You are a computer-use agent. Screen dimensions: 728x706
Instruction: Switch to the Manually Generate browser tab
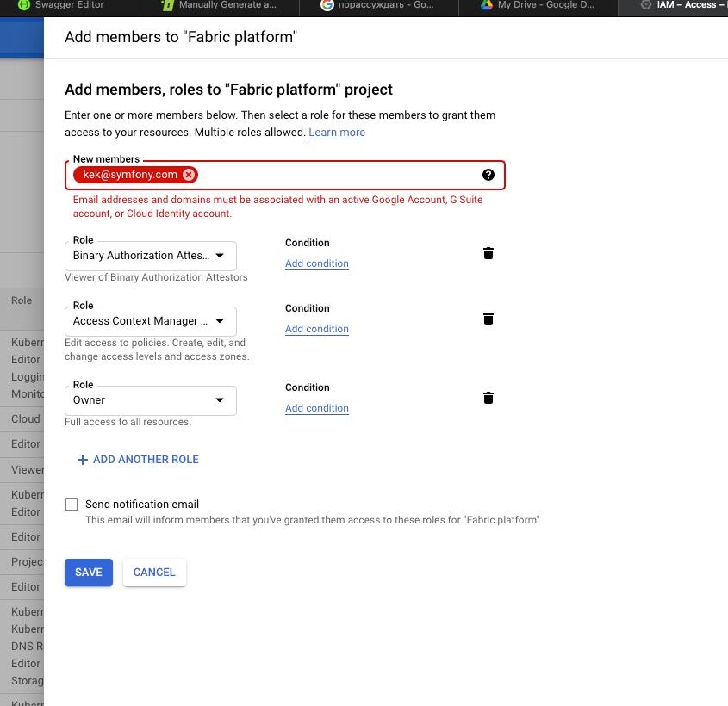click(x=220, y=8)
